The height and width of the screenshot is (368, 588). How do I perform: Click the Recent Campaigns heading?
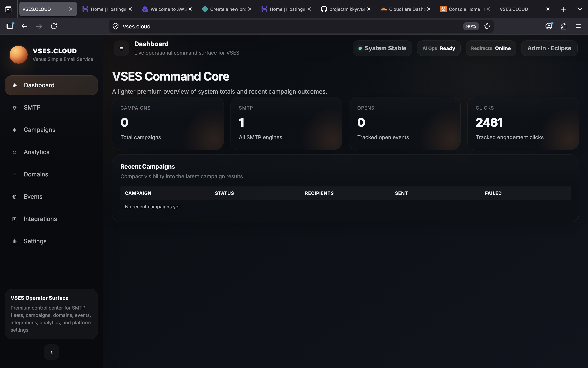point(148,166)
